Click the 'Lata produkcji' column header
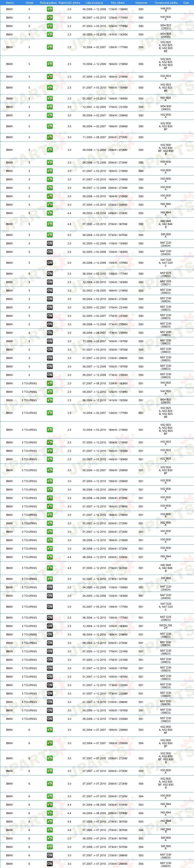This screenshot has height=868, width=194. tap(94, 3)
